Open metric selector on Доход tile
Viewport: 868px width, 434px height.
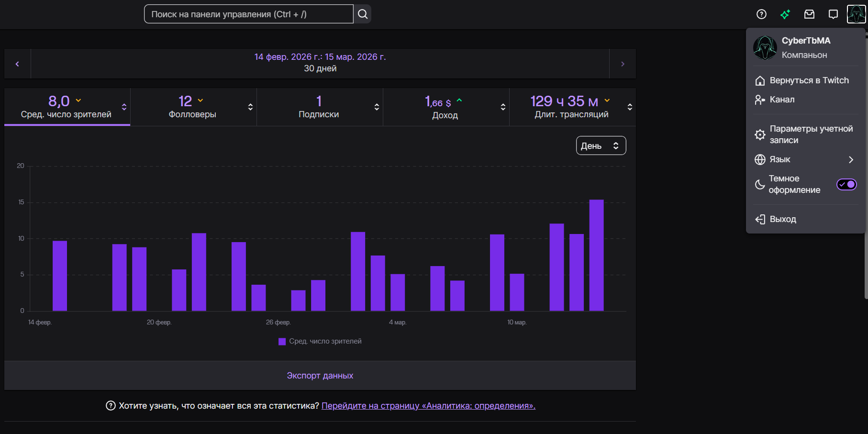click(503, 107)
